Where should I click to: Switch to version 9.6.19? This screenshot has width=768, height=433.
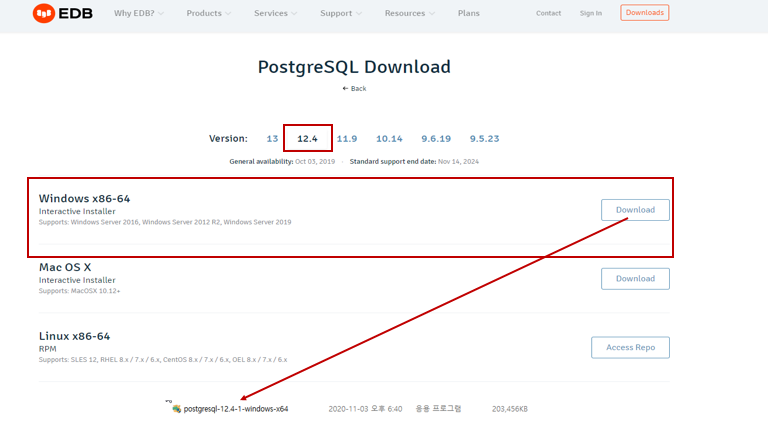click(x=436, y=139)
